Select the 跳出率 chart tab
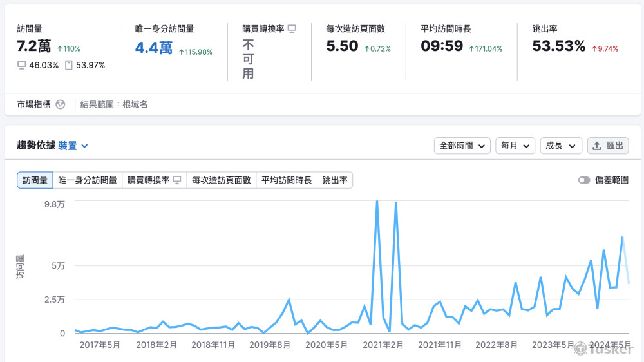The image size is (644, 362). point(335,180)
